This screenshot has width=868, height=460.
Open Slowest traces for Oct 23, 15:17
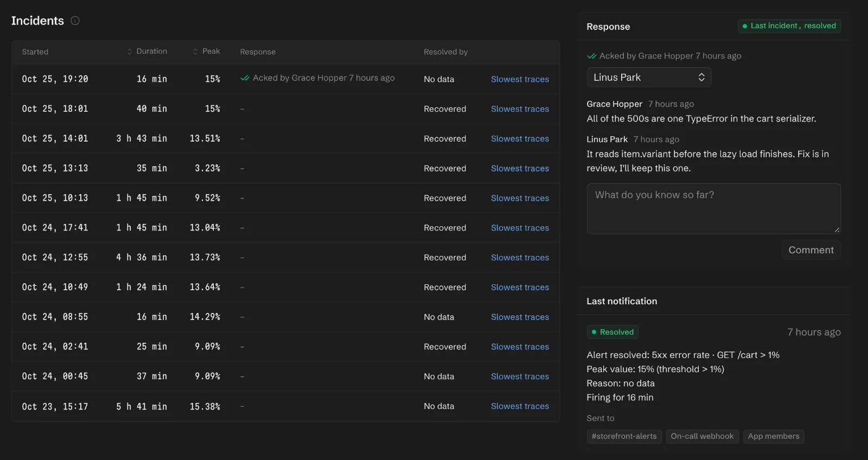pos(520,406)
